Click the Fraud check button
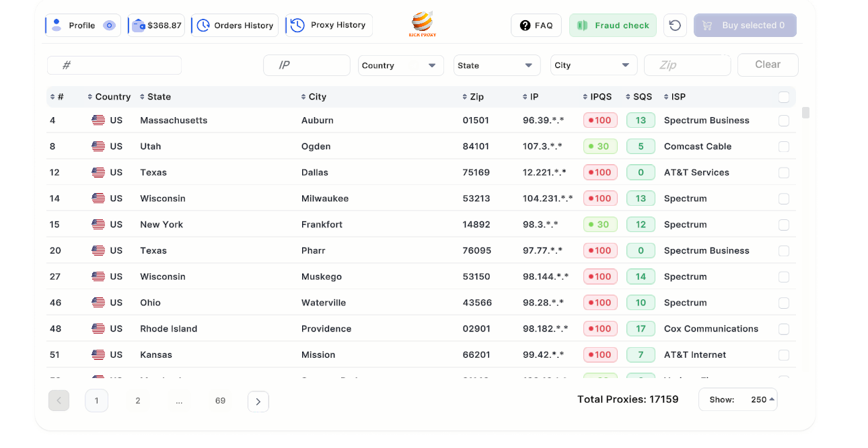868x448 pixels. [612, 26]
